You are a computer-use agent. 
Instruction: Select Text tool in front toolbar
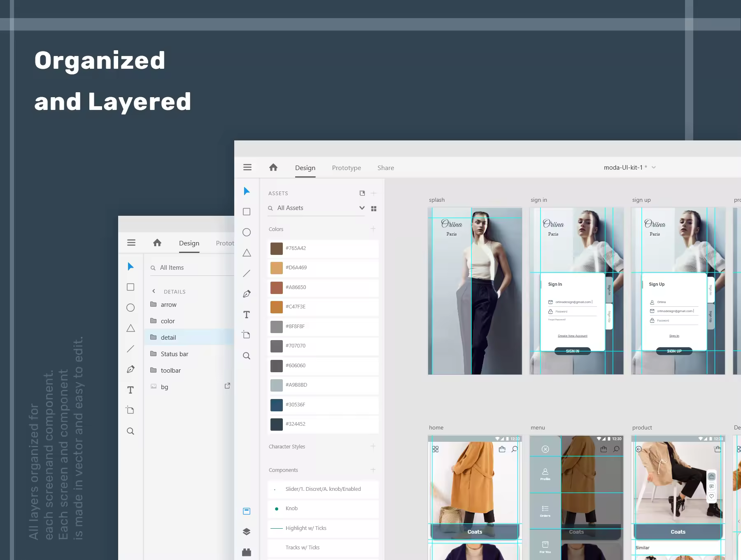tap(247, 315)
